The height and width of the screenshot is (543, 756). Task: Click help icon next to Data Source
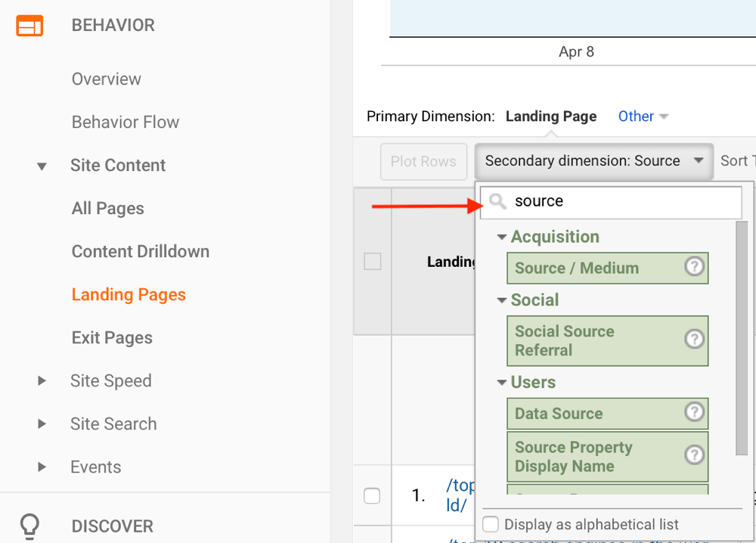(693, 412)
